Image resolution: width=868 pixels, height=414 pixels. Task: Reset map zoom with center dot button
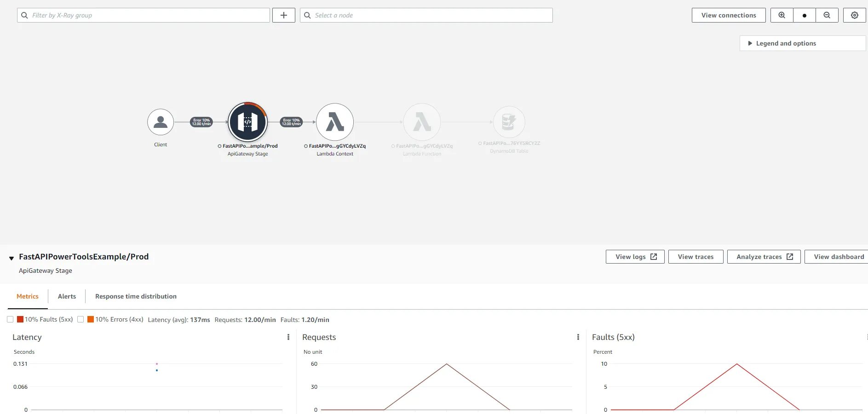coord(804,15)
